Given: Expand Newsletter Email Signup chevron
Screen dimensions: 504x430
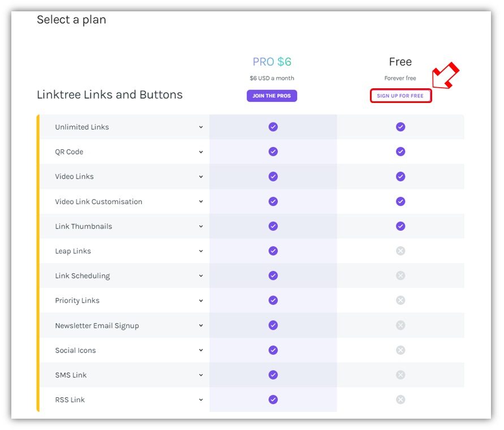Looking at the screenshot, I should click(201, 325).
